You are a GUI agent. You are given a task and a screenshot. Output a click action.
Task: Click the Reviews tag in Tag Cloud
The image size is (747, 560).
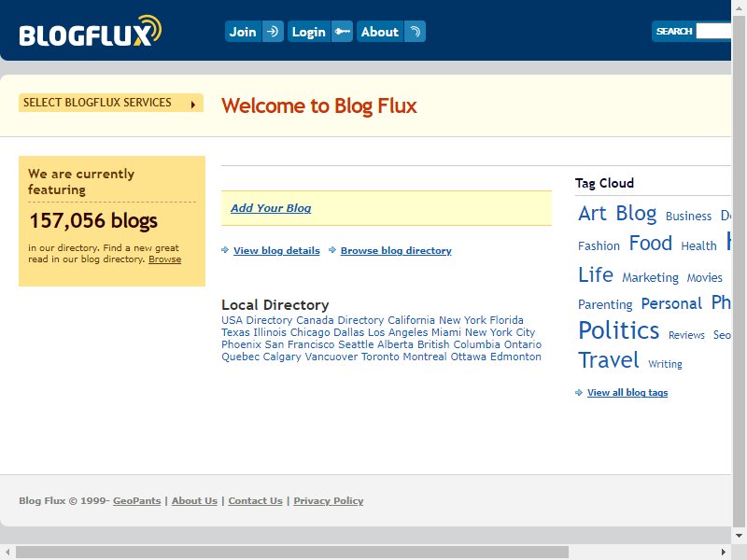click(x=686, y=335)
